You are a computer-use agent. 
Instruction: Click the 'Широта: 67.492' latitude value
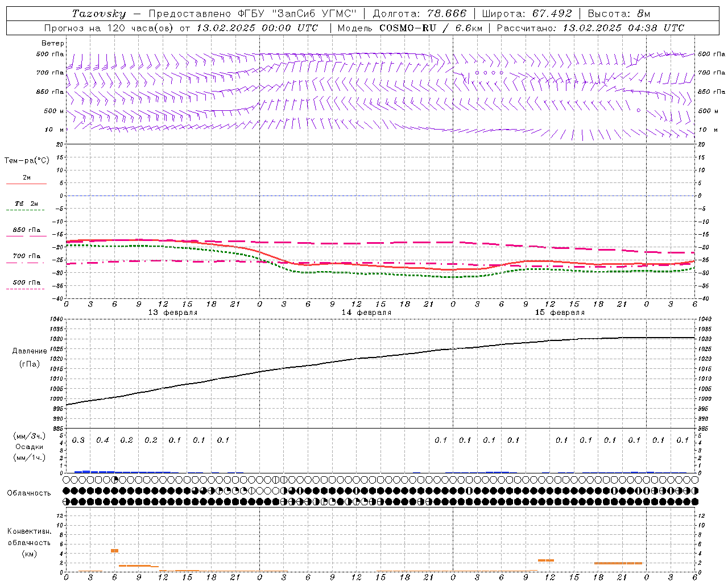click(x=527, y=14)
